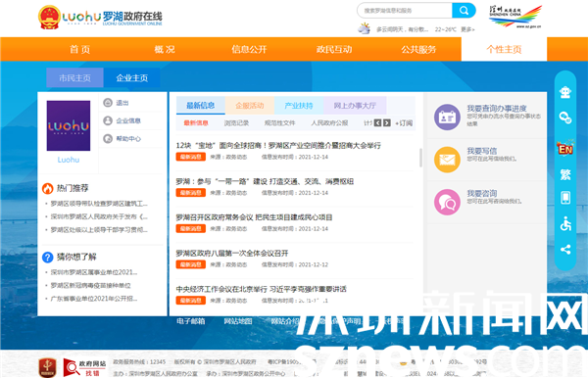This screenshot has width=588, height=378.
Task: Click the purple progress query icon
Action: point(447,118)
